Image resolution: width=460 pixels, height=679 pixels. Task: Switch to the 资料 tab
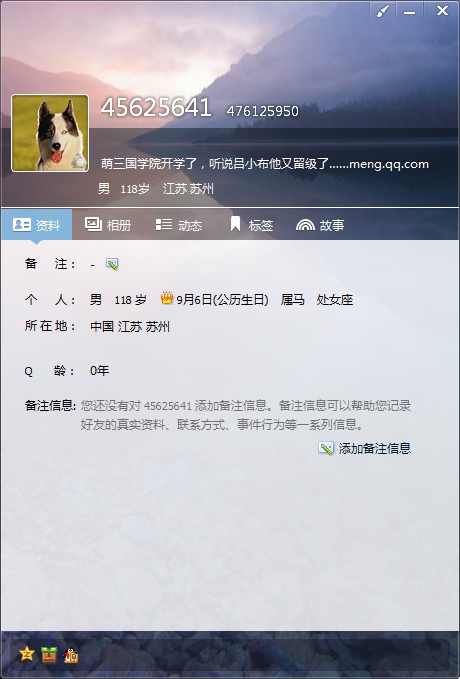tap(37, 225)
